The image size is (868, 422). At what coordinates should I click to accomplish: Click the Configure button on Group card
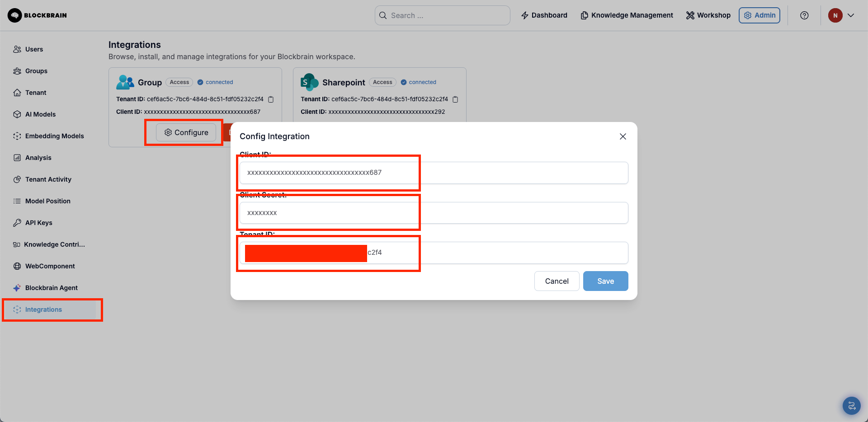point(186,132)
